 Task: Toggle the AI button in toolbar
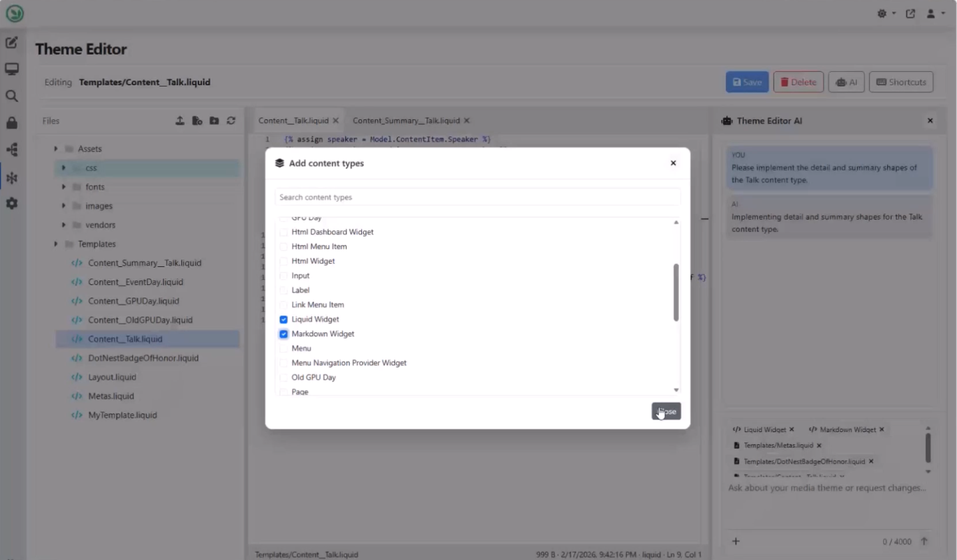tap(846, 82)
